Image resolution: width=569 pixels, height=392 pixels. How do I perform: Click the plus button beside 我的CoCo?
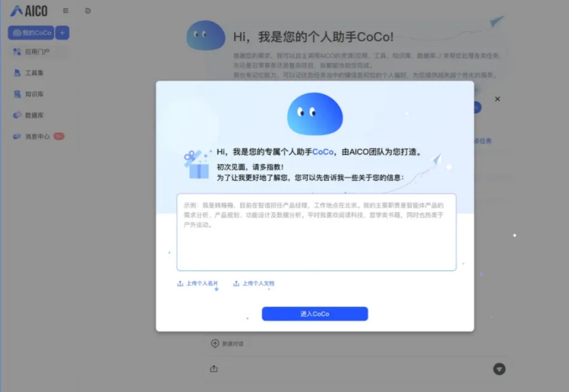tap(62, 33)
